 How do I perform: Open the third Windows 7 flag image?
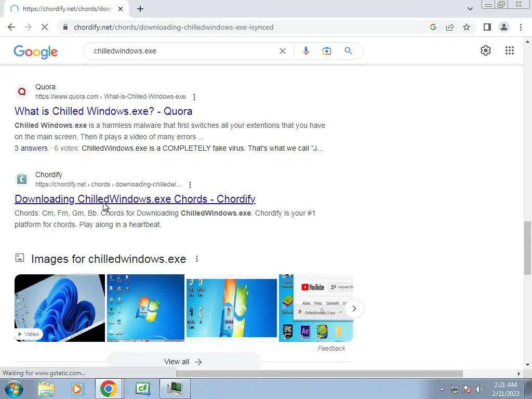(x=232, y=308)
